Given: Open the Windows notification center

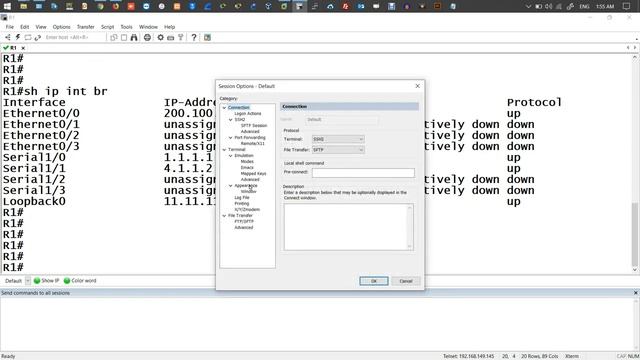Looking at the screenshot, I should pyautogui.click(x=626, y=6).
